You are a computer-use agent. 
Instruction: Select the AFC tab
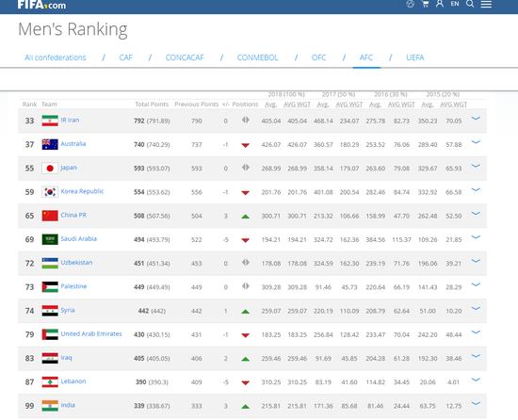(366, 57)
